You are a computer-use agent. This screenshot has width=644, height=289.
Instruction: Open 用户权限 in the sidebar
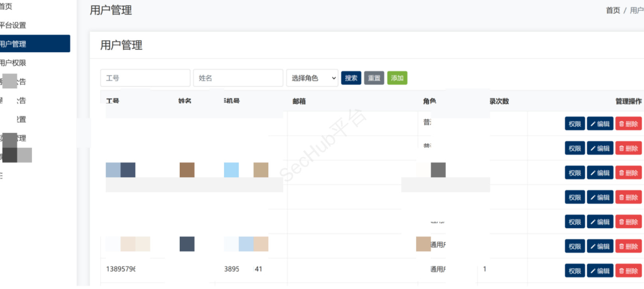13,63
